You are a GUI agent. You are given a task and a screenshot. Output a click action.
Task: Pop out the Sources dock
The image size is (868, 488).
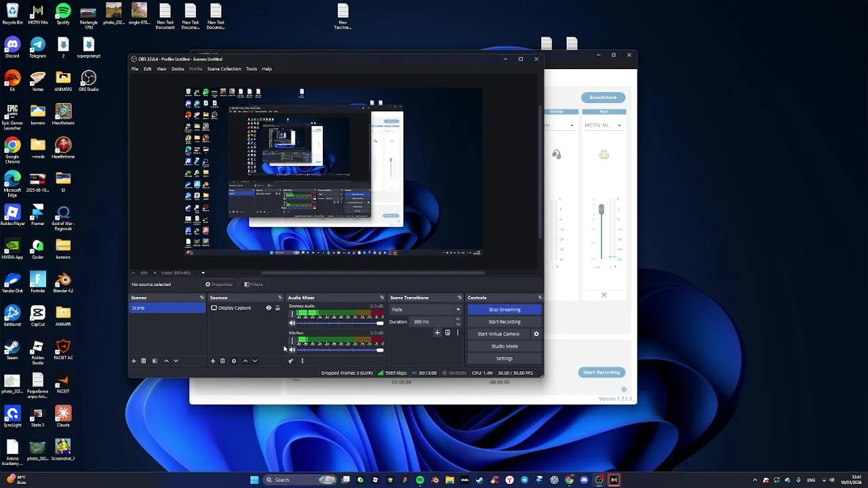pyautogui.click(x=280, y=298)
